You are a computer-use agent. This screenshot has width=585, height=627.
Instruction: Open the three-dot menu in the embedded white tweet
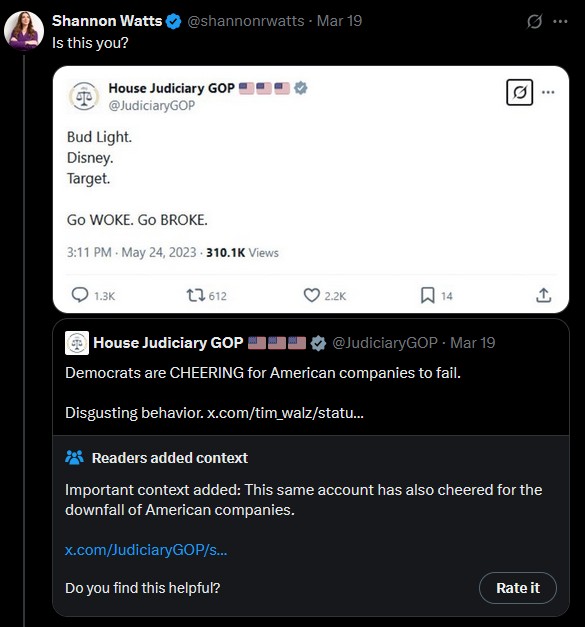pos(548,92)
